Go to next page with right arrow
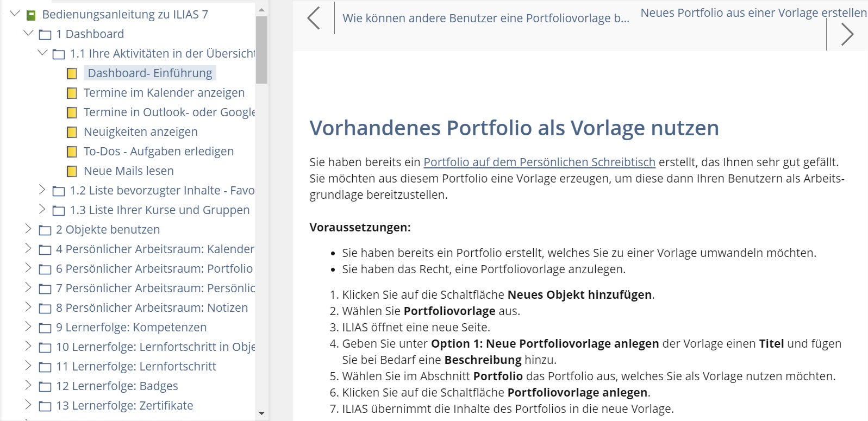Screen dimensions: 868x421 (847, 34)
